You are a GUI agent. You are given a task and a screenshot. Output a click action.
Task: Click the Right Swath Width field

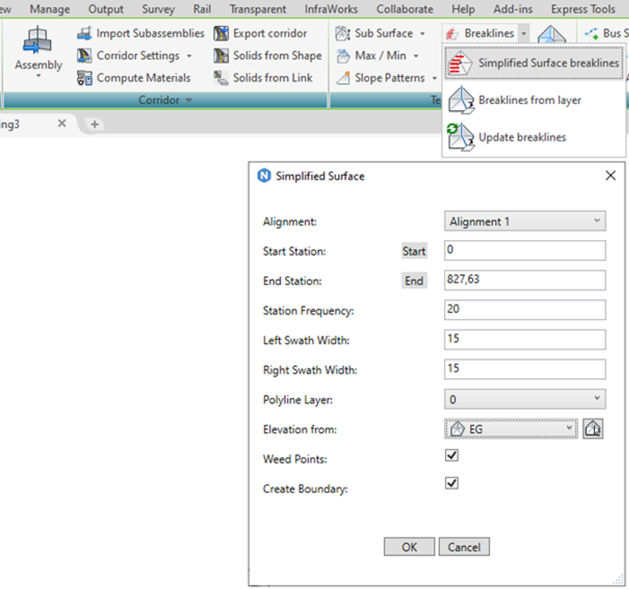[x=525, y=369]
